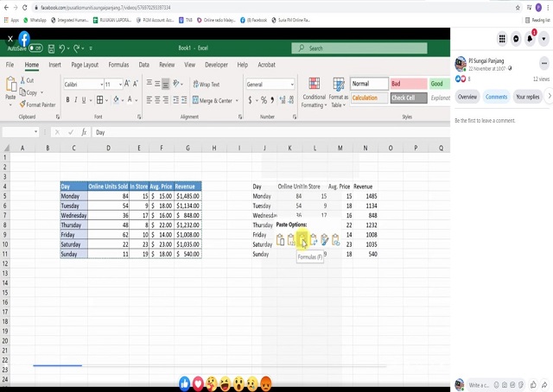Toggle Center horizontal alignment

[157, 100]
